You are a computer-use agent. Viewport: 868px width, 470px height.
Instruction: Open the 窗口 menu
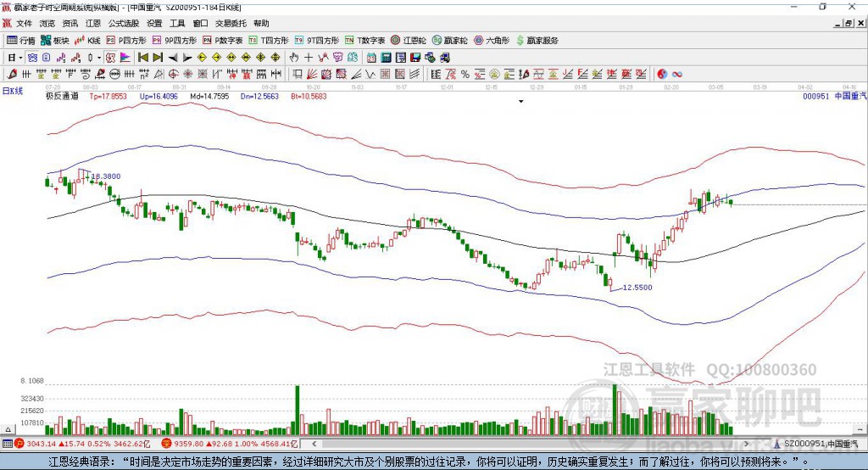pyautogui.click(x=200, y=23)
